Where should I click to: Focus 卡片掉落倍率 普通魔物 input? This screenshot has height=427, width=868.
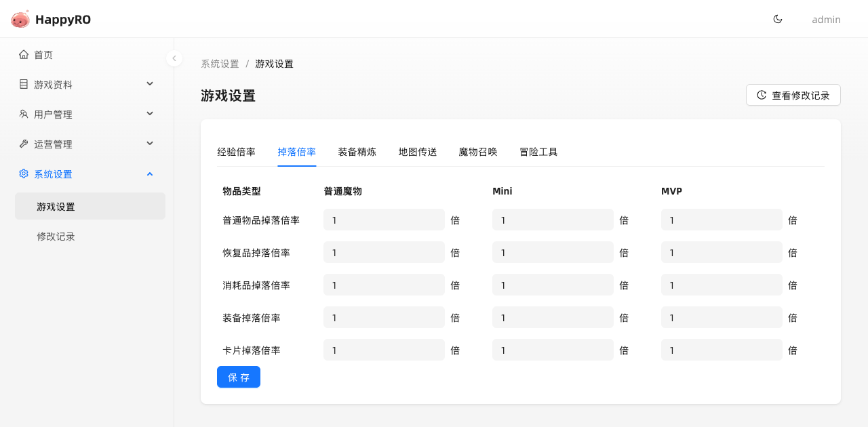pos(384,350)
